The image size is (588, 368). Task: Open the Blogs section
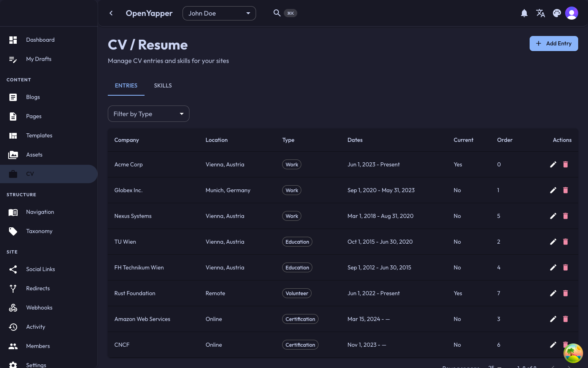tap(33, 97)
